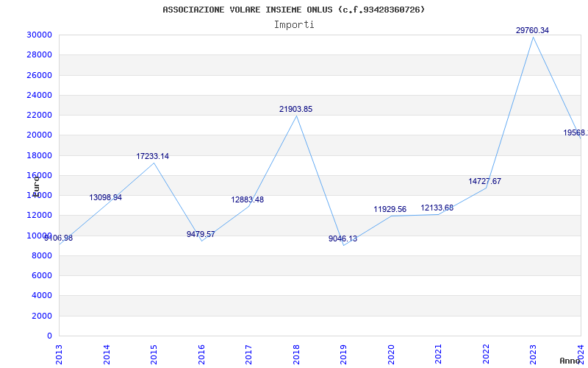Click the 2020 x-axis tick label

click(x=391, y=355)
